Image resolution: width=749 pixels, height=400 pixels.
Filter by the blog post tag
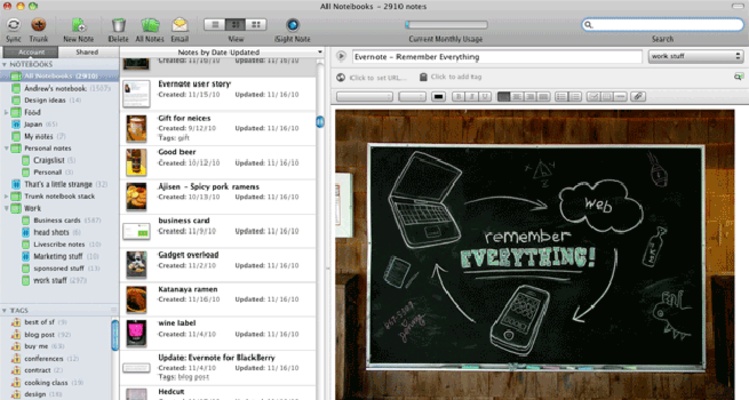point(40,335)
